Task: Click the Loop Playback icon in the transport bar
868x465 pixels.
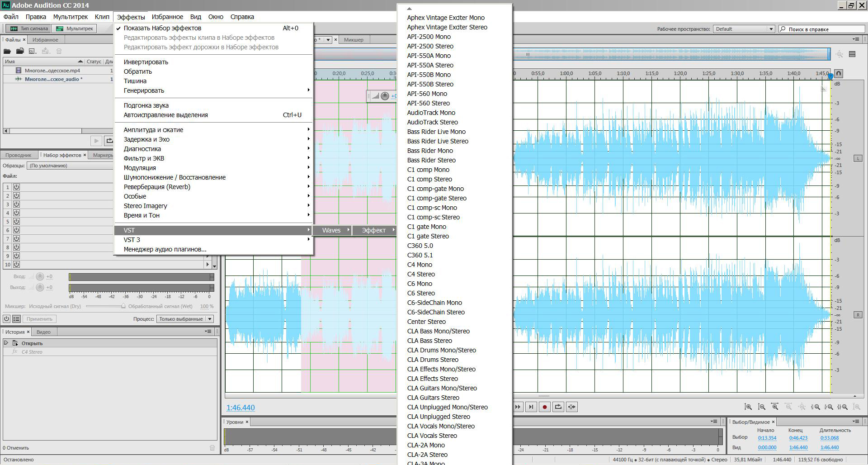Action: [558, 407]
